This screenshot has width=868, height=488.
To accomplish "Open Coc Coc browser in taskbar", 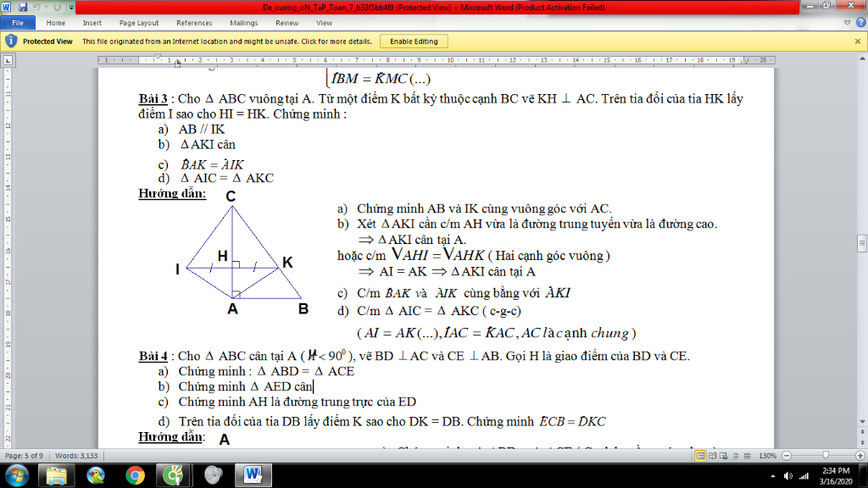I will 174,476.
